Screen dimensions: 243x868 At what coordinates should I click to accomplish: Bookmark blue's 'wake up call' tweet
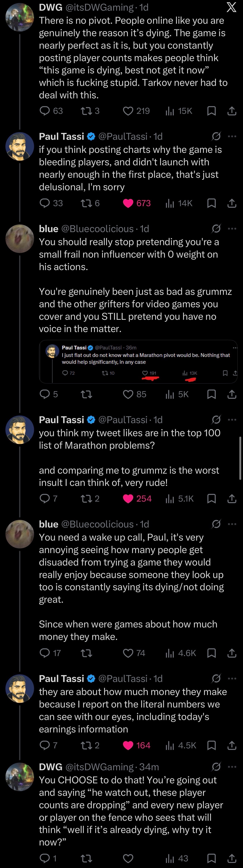point(211,653)
